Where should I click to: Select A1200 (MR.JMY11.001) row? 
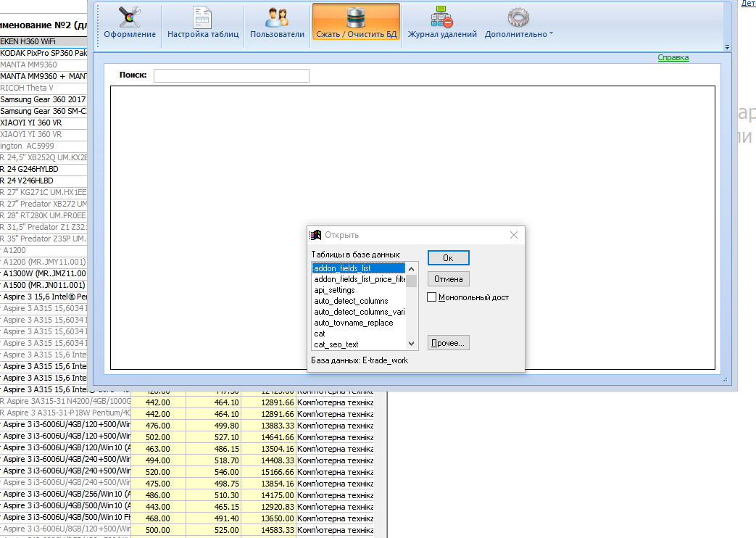(x=43, y=262)
